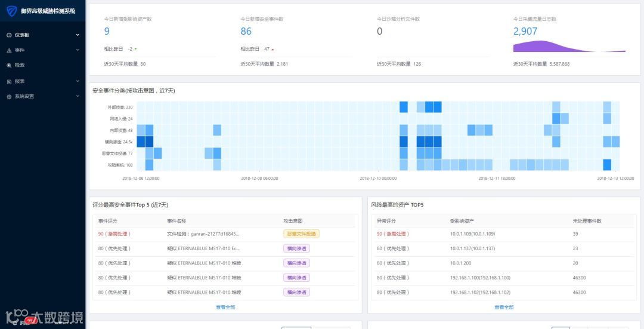Click the 异常评分 column header
Viewport: 644px width, 329px height.
coord(386,222)
